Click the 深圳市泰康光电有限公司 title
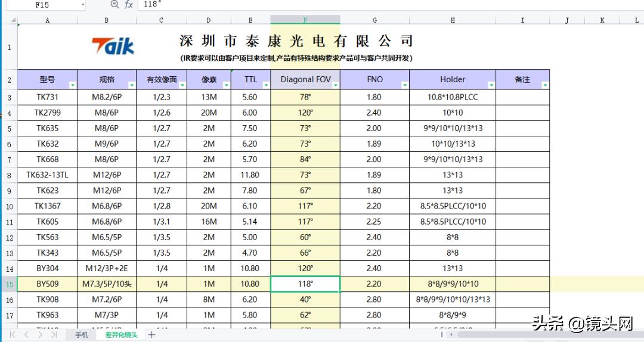 click(296, 41)
